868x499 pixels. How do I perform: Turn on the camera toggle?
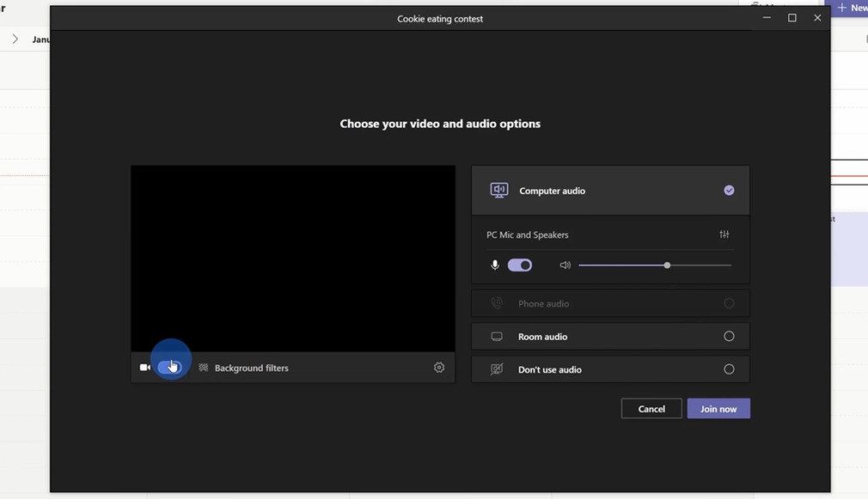point(170,367)
